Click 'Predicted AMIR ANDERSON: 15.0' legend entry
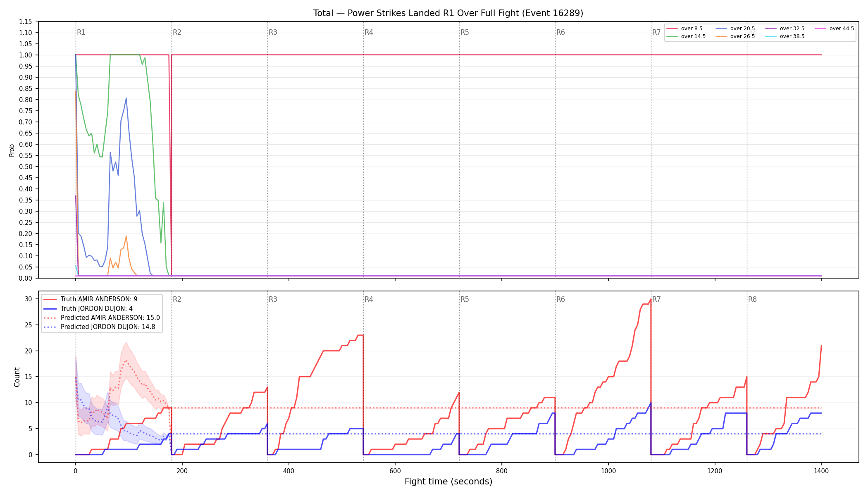Viewport: 868px width, 496px height. point(102,318)
